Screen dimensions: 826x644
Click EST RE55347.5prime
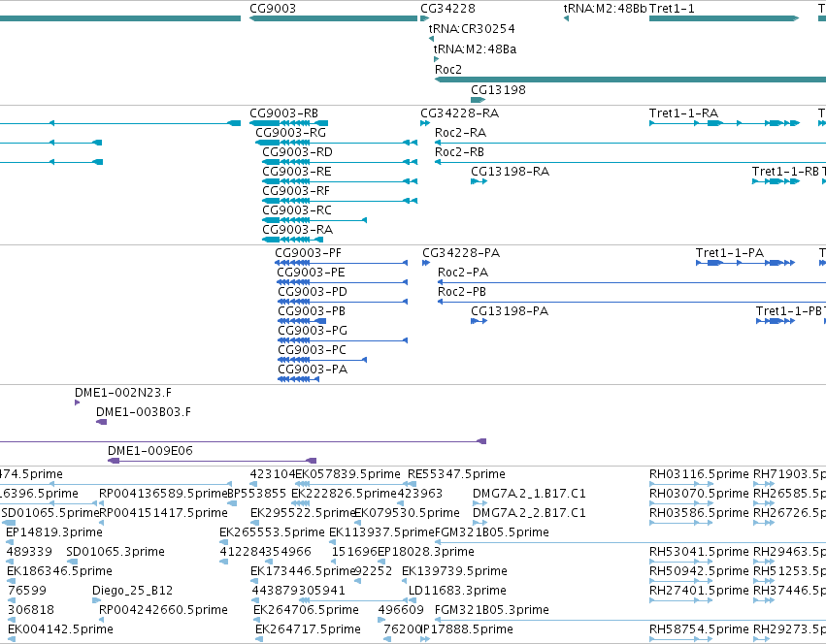pyautogui.click(x=456, y=474)
